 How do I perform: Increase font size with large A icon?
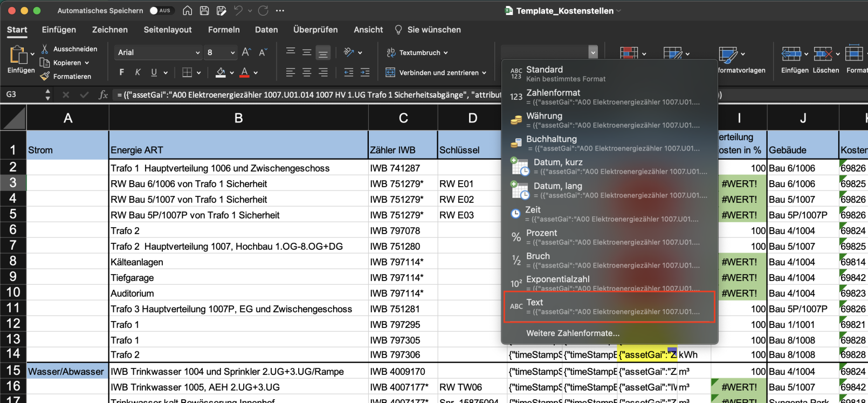pos(246,52)
